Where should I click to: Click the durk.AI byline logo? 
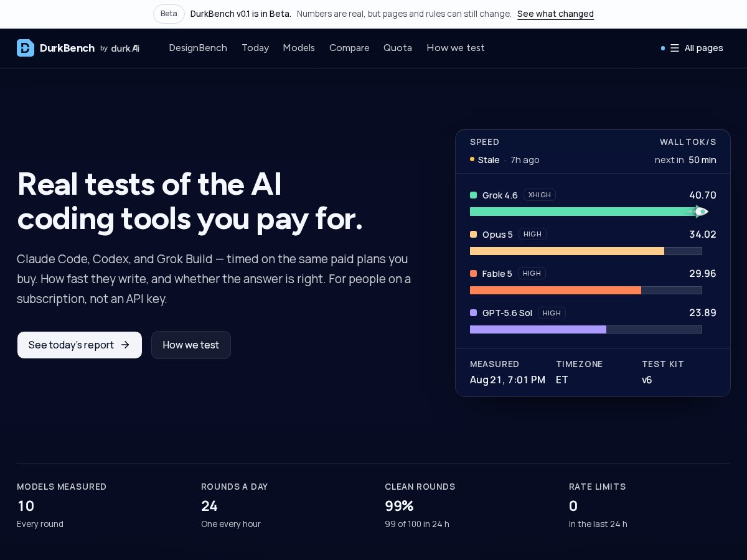coord(125,48)
